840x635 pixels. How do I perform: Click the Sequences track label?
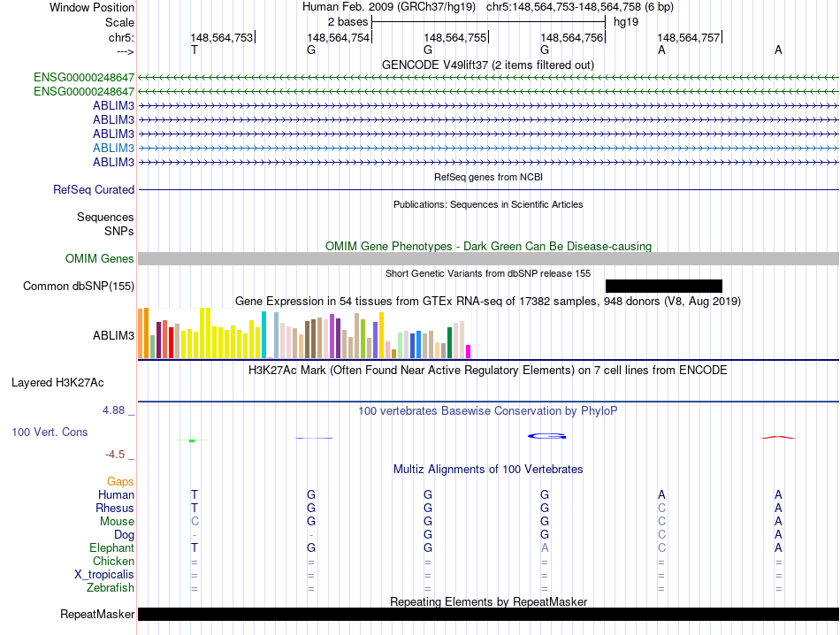pos(105,217)
